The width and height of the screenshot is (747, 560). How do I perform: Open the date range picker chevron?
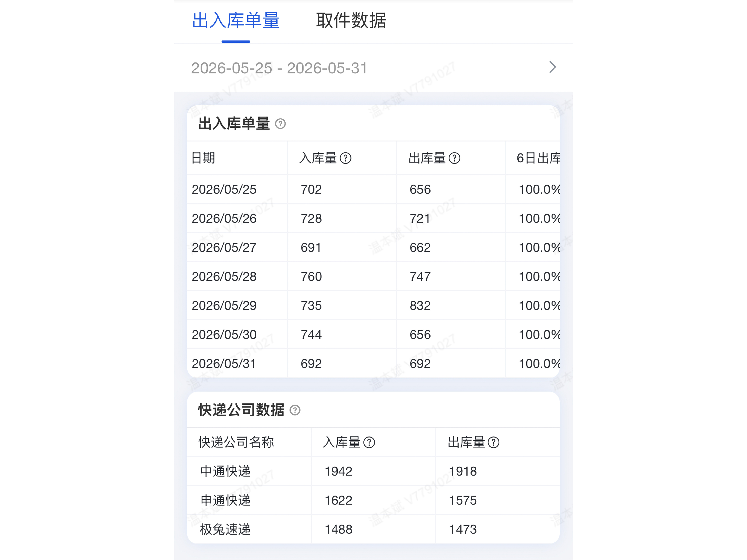(553, 67)
